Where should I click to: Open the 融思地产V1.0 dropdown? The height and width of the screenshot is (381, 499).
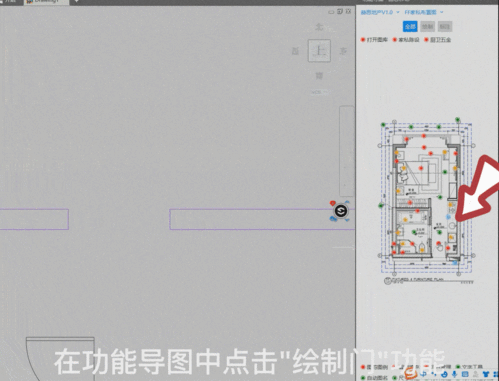pyautogui.click(x=380, y=12)
